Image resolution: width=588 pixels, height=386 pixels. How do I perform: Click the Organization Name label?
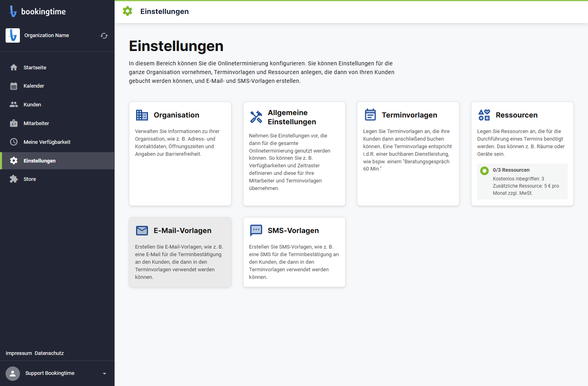tap(47, 35)
